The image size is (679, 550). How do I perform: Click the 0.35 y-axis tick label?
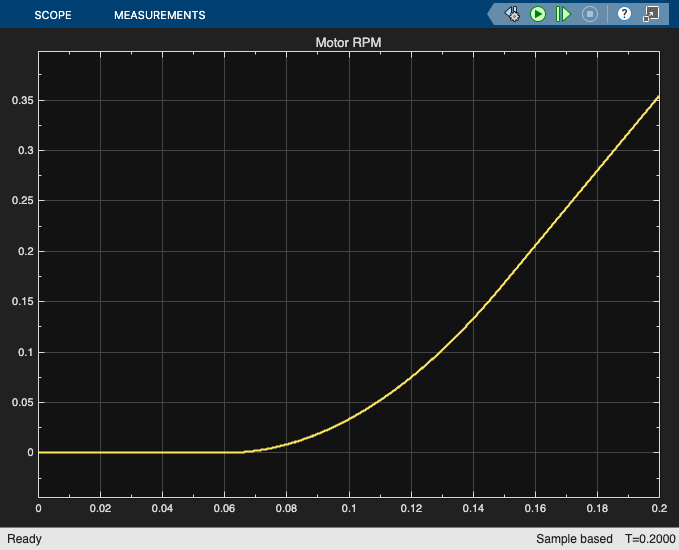[x=23, y=100]
